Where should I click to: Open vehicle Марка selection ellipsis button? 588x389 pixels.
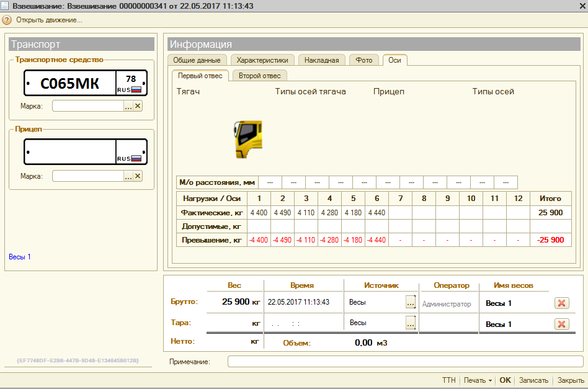pyautogui.click(x=128, y=106)
